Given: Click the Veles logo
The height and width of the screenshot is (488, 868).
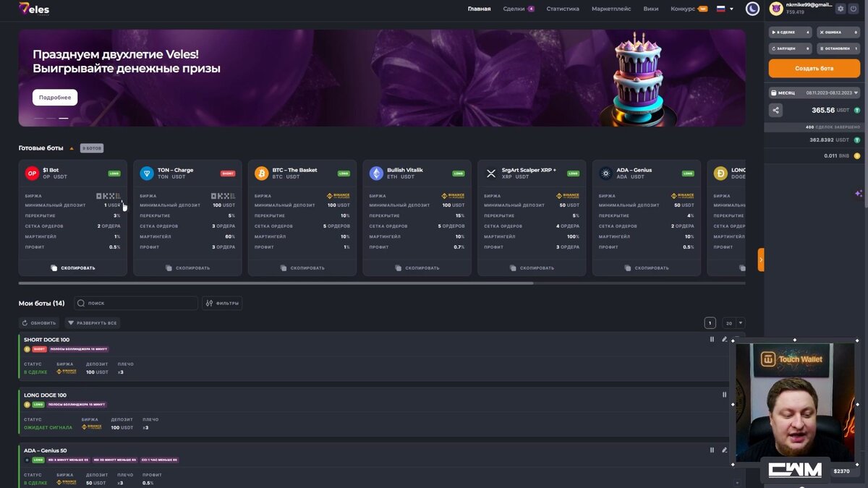Looking at the screenshot, I should tap(34, 9).
